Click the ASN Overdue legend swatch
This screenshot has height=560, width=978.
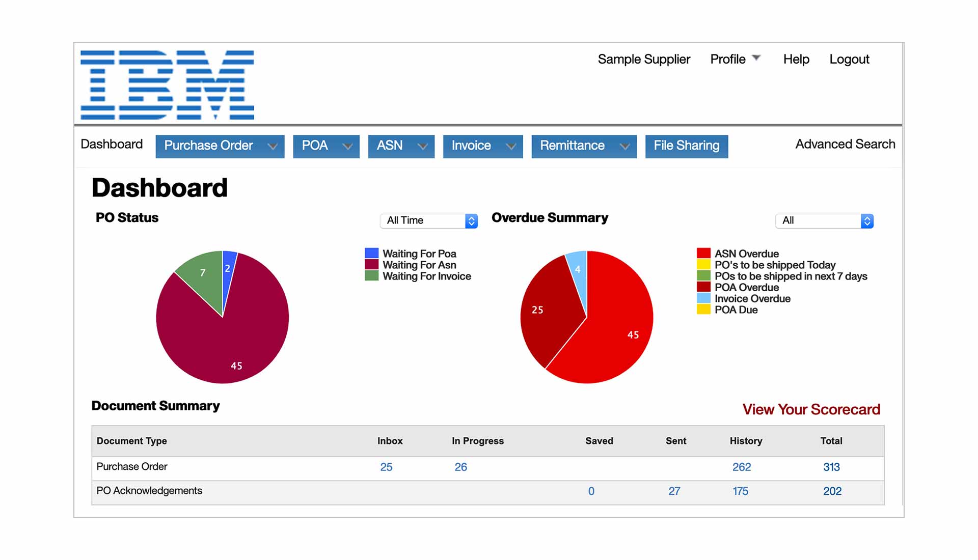click(704, 253)
